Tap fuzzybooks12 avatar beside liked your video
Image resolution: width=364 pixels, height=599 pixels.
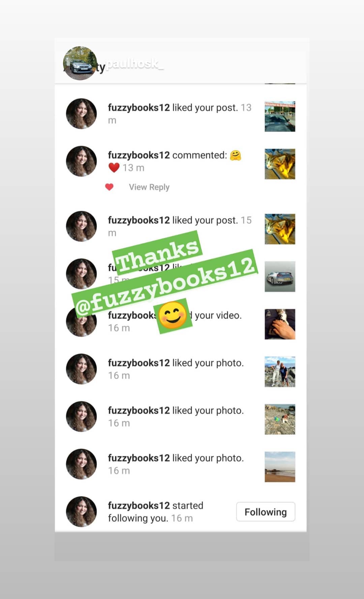(x=81, y=321)
